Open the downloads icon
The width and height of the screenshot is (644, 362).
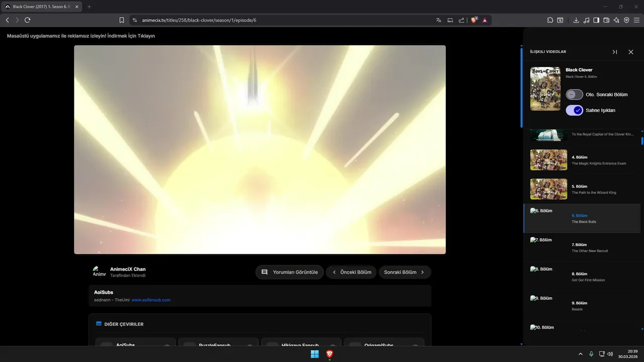[576, 20]
